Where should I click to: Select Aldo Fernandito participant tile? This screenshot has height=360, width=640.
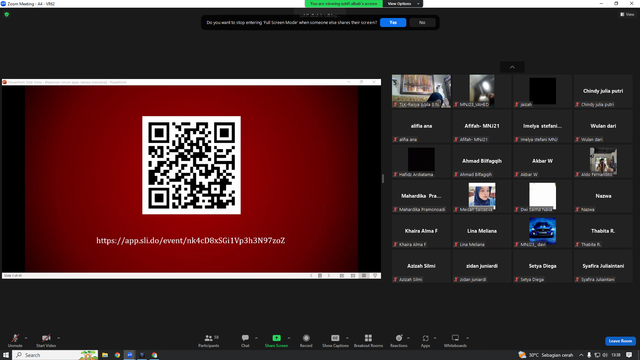(603, 161)
